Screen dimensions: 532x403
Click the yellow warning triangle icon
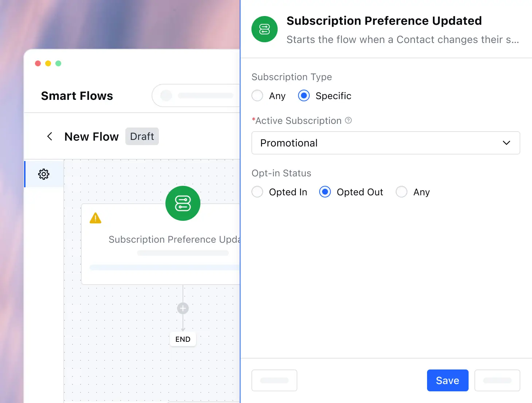95,218
